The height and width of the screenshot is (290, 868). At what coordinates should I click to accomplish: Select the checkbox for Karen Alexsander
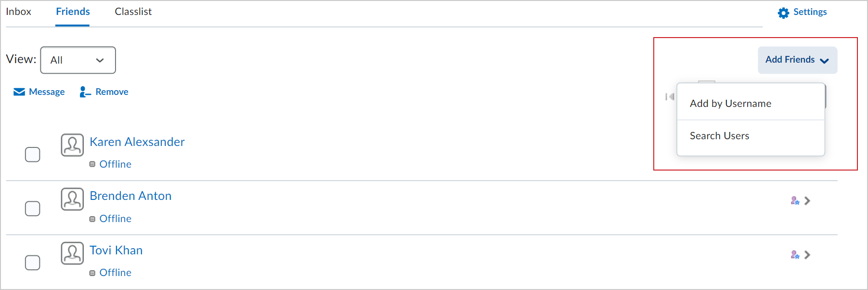(x=33, y=155)
